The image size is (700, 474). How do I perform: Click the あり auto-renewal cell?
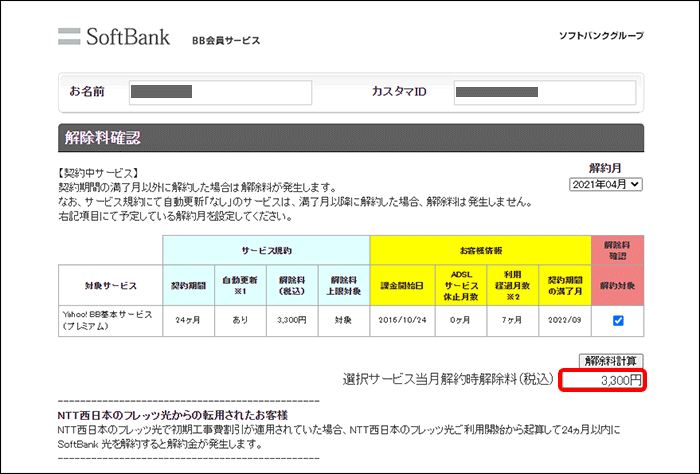[x=240, y=320]
